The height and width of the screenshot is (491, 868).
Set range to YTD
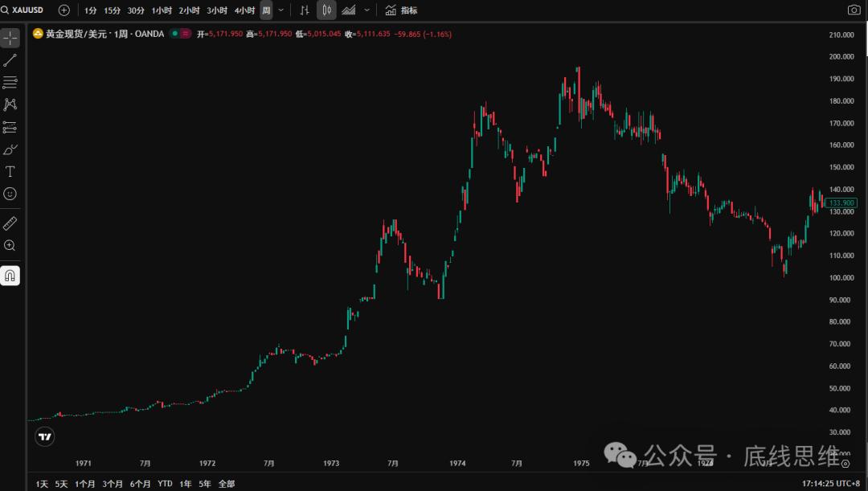pyautogui.click(x=165, y=484)
